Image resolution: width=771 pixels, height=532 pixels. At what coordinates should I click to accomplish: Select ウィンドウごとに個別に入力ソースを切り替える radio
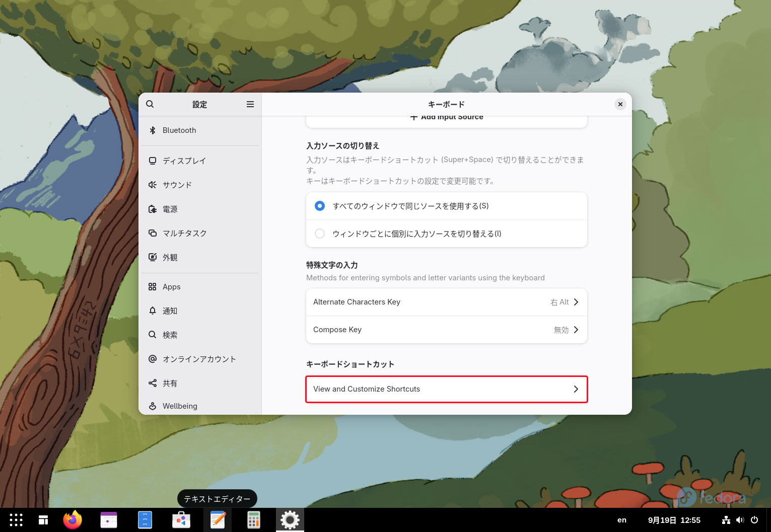320,234
